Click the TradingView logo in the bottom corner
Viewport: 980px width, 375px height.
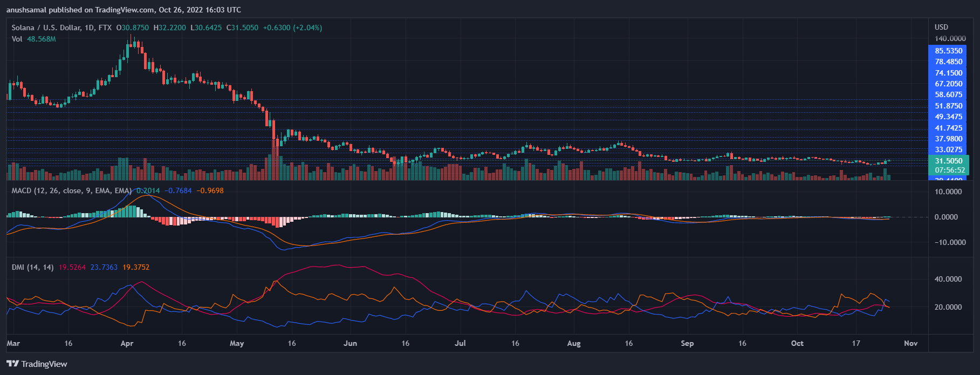tap(37, 364)
